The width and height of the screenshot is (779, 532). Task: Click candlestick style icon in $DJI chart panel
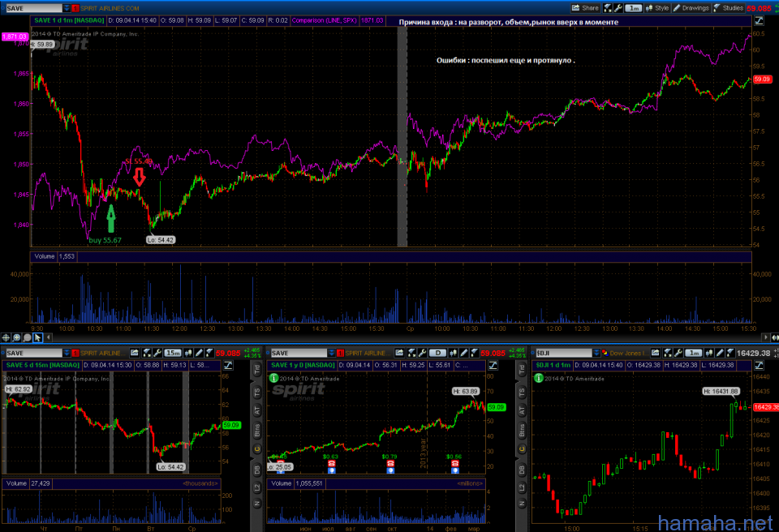(x=709, y=353)
